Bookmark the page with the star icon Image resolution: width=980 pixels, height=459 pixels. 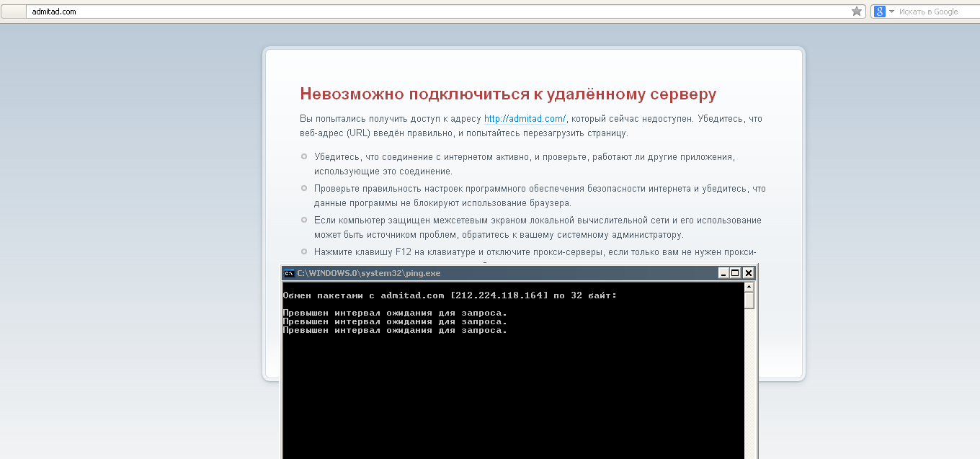(857, 12)
